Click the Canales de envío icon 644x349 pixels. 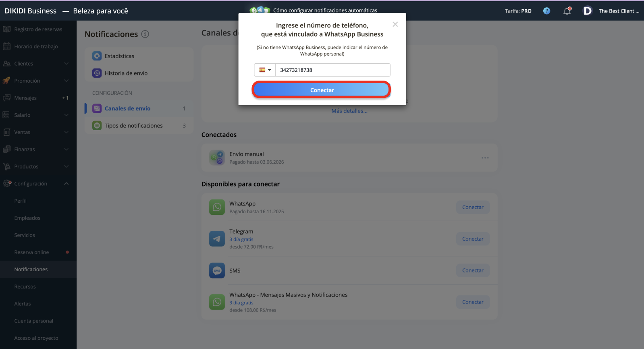97,108
